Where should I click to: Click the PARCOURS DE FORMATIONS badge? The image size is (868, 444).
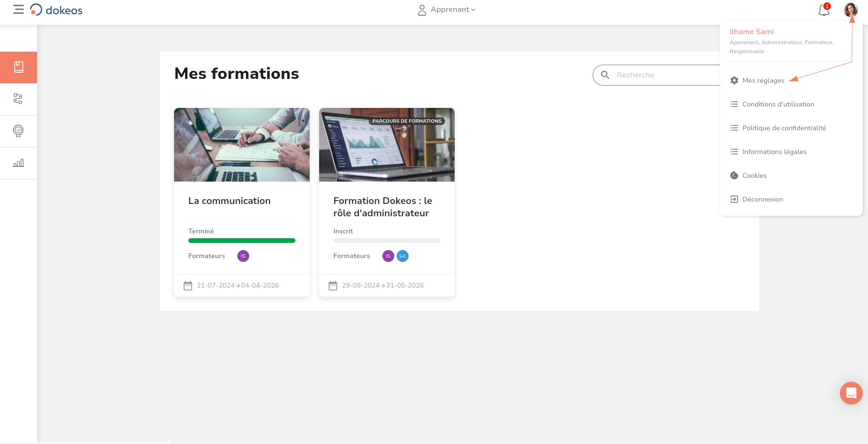point(407,121)
